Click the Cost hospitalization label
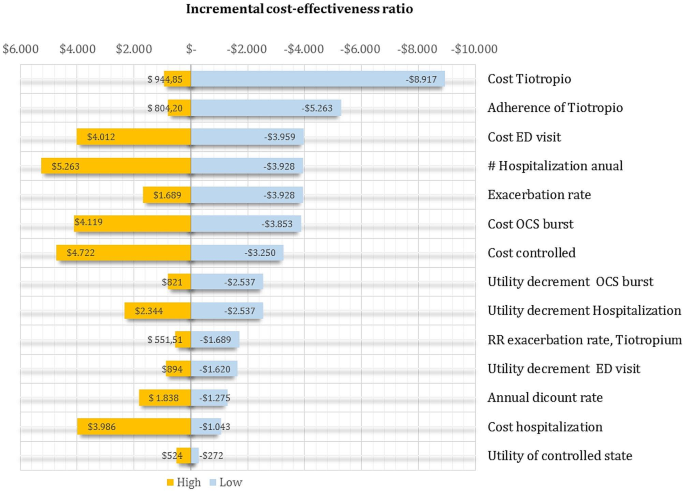This screenshot has width=685, height=492. pos(545,427)
